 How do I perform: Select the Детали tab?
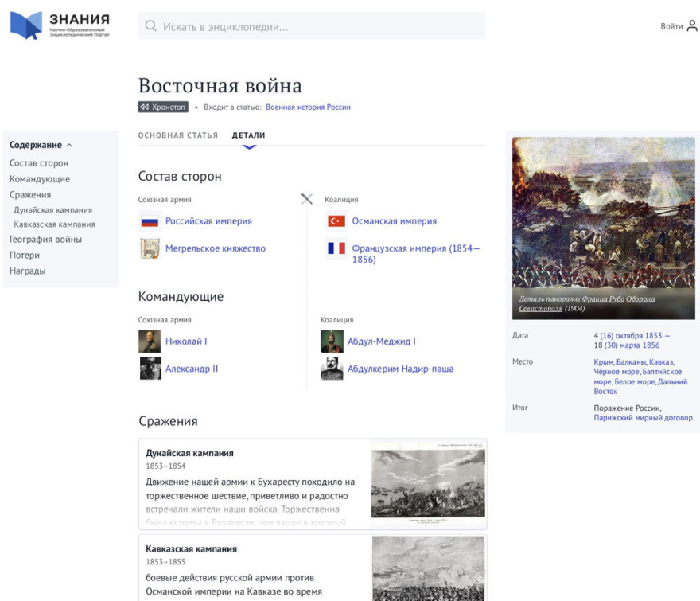click(x=248, y=135)
